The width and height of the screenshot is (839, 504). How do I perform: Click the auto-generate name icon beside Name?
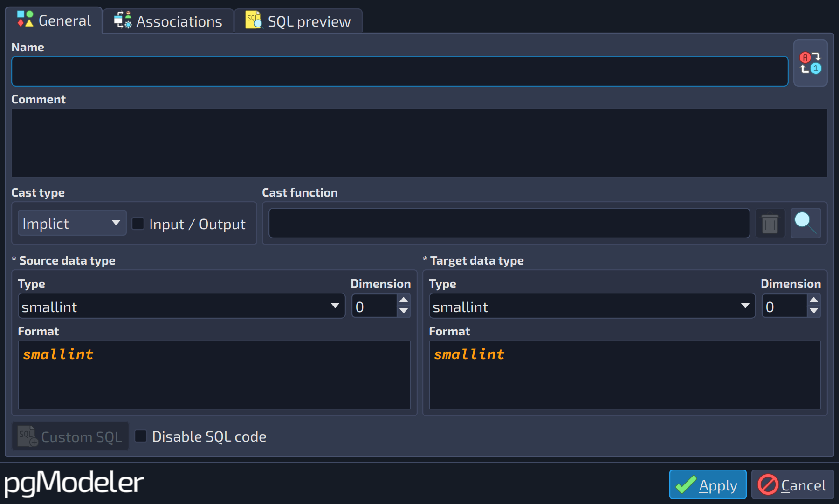pos(810,63)
